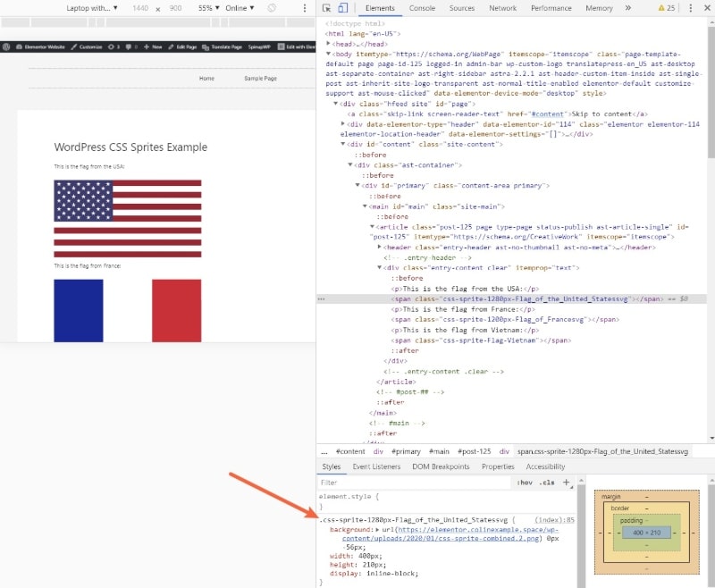Image resolution: width=715 pixels, height=588 pixels.
Task: Click the Styles filter input field
Action: [x=402, y=483]
